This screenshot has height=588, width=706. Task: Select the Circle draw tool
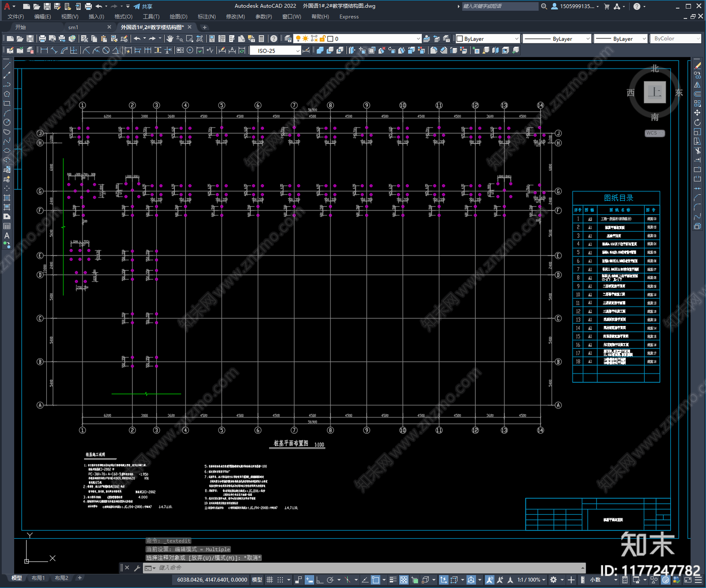coord(7,122)
